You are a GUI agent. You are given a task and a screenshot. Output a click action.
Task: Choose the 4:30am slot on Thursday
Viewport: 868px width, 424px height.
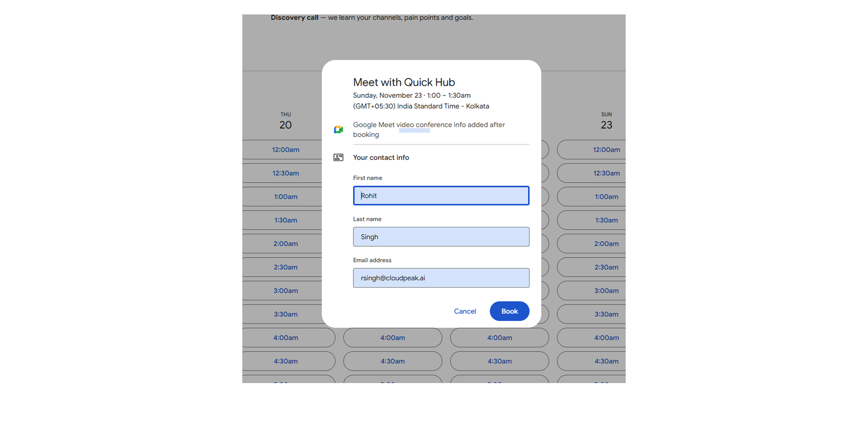(x=285, y=361)
